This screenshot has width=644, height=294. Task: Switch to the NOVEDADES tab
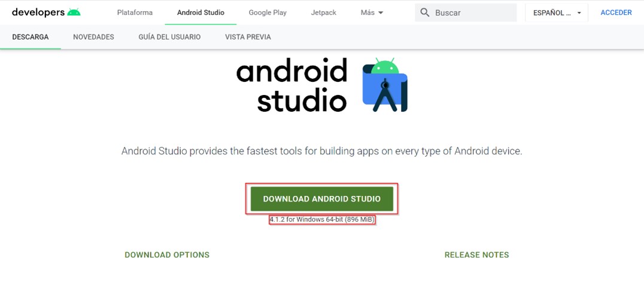(93, 37)
